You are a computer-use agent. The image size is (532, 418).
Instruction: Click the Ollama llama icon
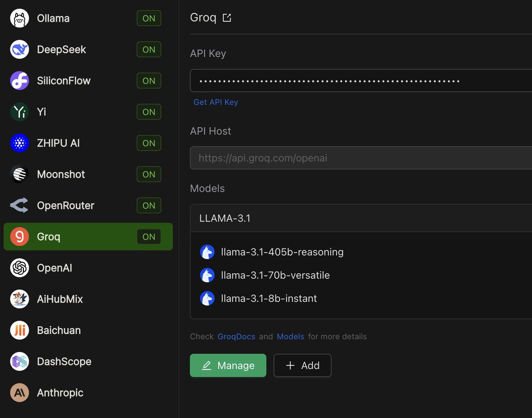[20, 18]
